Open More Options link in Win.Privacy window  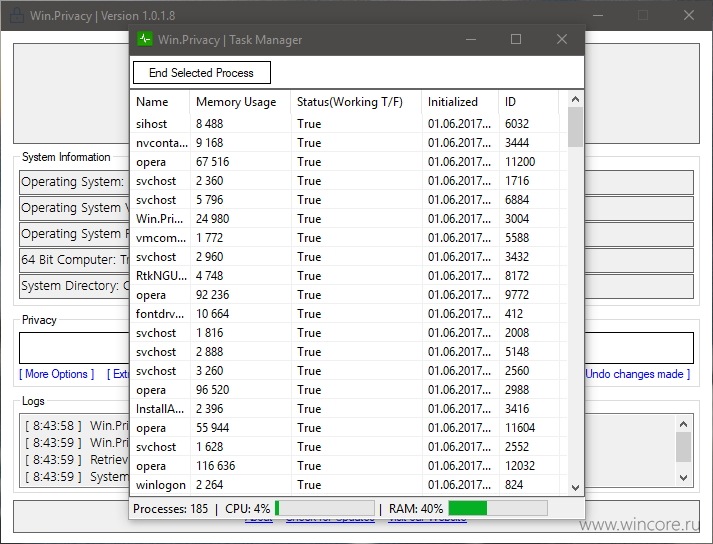point(57,374)
